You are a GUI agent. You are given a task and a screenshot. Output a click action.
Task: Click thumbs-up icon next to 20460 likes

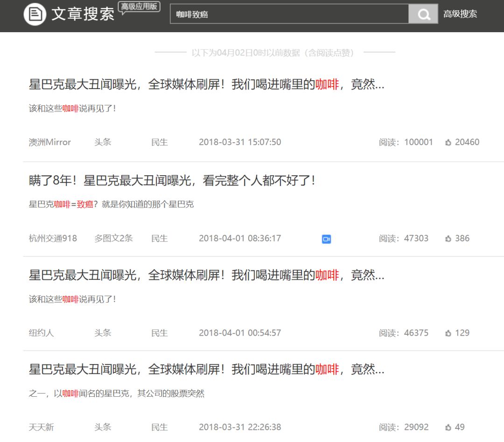point(448,143)
